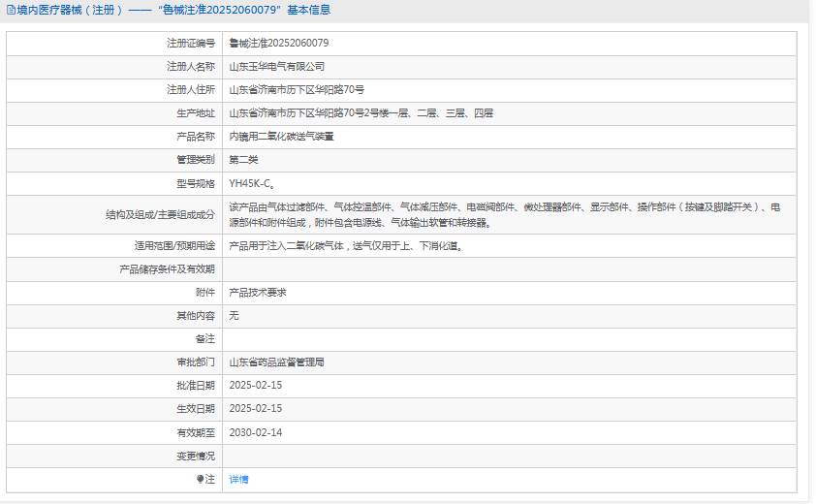Click the 变更情况 label
816x504 pixels.
coord(196,457)
